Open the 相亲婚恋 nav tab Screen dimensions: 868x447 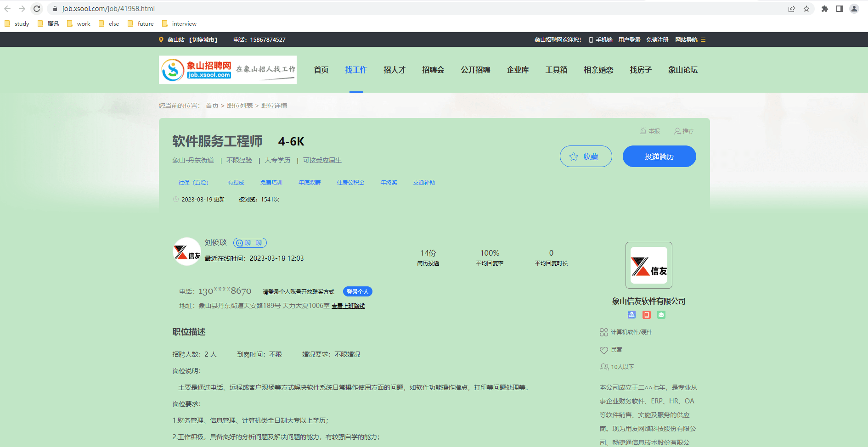[x=599, y=70]
